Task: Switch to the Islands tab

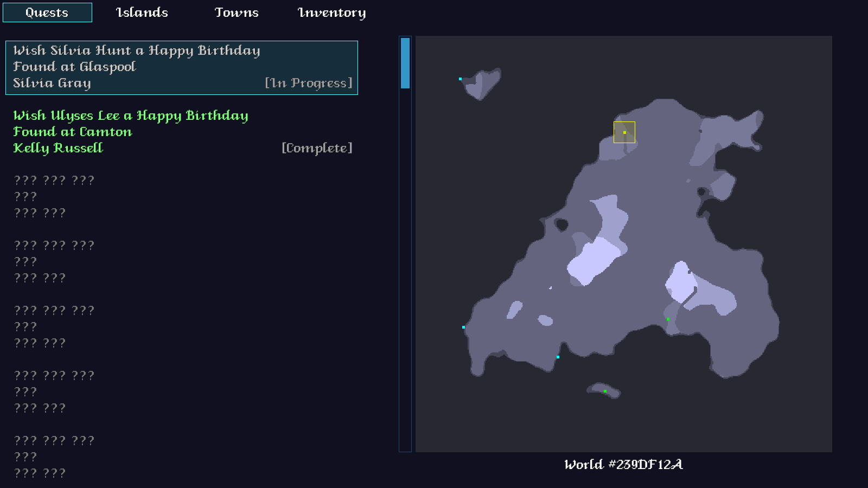Action: click(x=142, y=12)
